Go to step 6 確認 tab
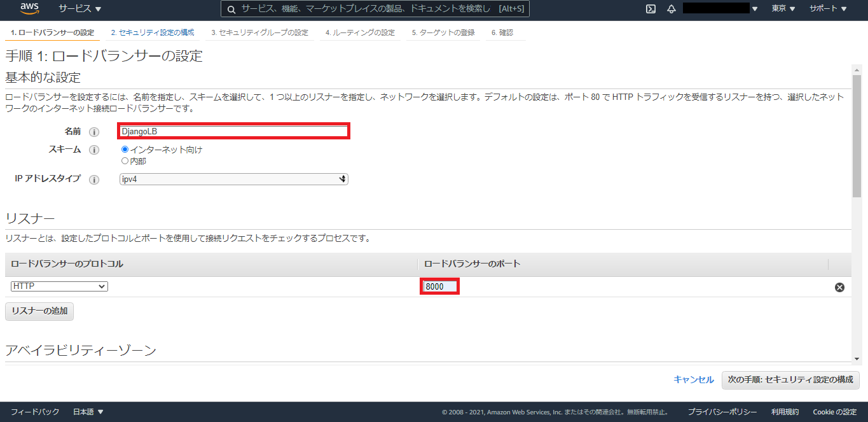 pos(502,32)
